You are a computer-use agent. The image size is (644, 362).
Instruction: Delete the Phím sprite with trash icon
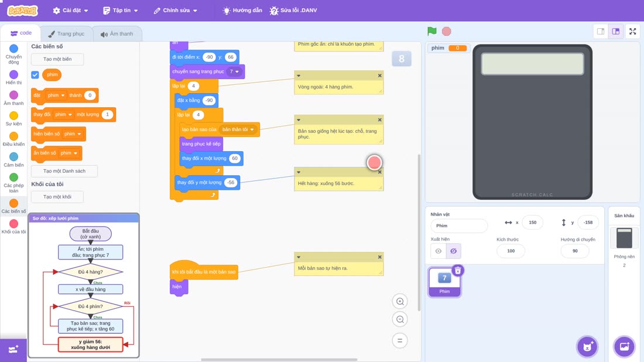pyautogui.click(x=458, y=271)
